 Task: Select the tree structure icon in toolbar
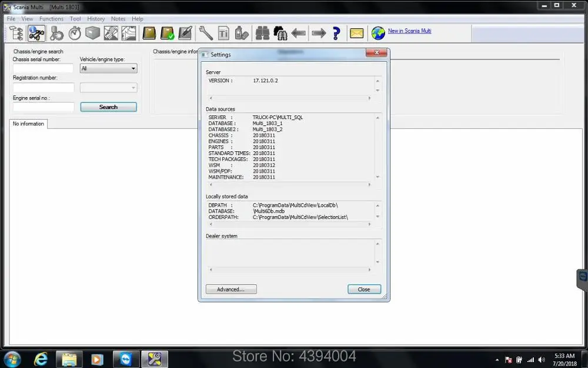16,33
